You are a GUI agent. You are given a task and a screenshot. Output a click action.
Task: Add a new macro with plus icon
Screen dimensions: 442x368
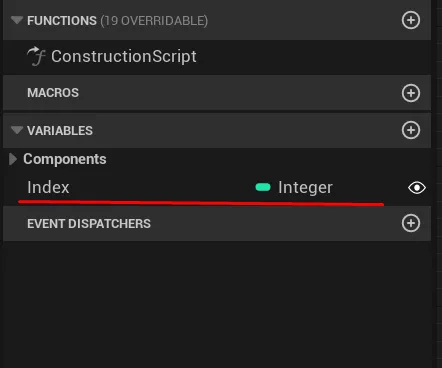pyautogui.click(x=411, y=93)
